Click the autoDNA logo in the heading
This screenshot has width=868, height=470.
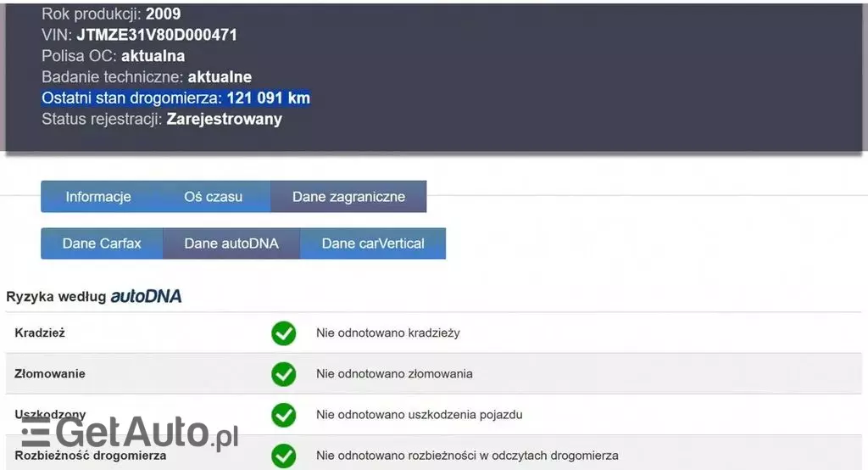click(x=146, y=297)
